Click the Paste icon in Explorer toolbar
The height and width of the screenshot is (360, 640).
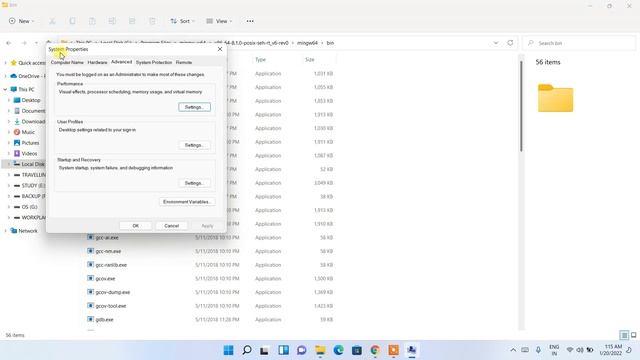(92, 21)
